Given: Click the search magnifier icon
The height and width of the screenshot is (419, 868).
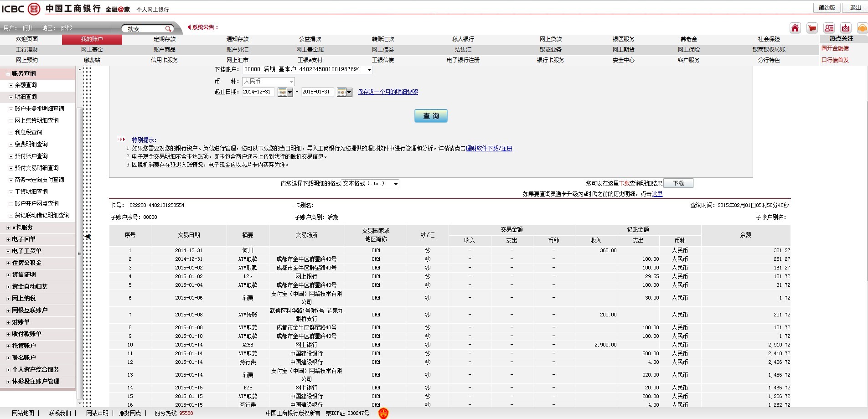Looking at the screenshot, I should (x=168, y=29).
